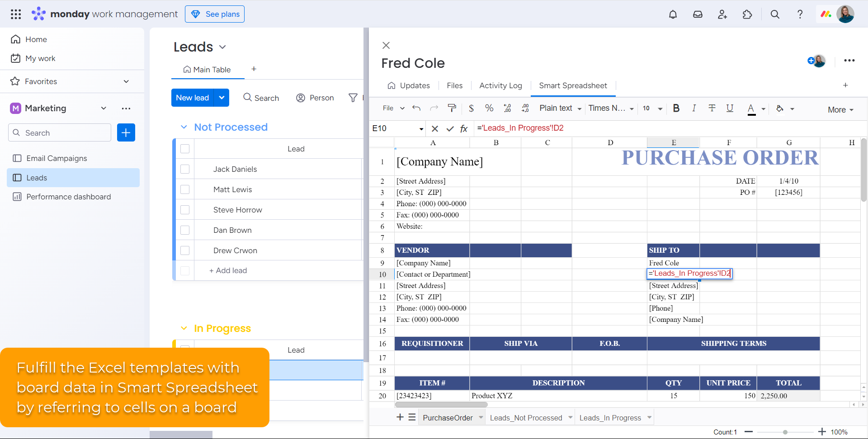Apply currency format with dollar sign icon
The width and height of the screenshot is (868, 439).
(x=471, y=109)
